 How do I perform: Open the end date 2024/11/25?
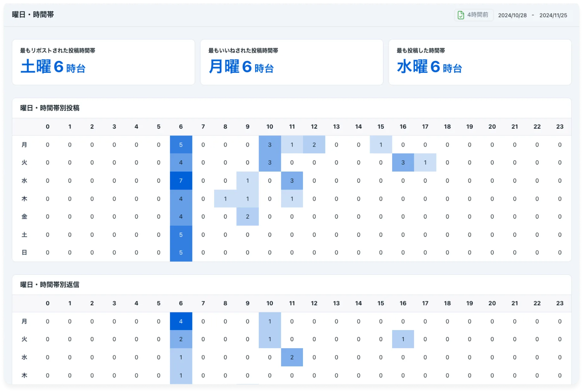tap(553, 15)
